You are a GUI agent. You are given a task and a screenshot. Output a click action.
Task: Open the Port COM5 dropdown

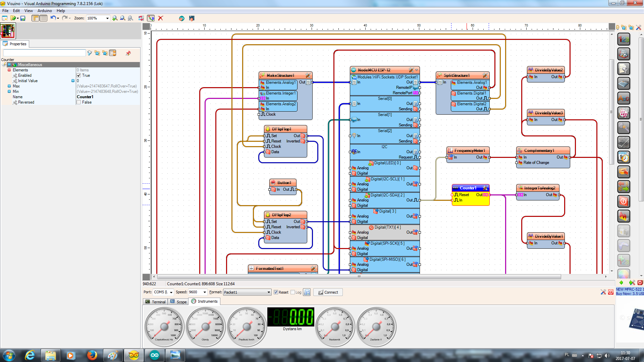[171, 292]
